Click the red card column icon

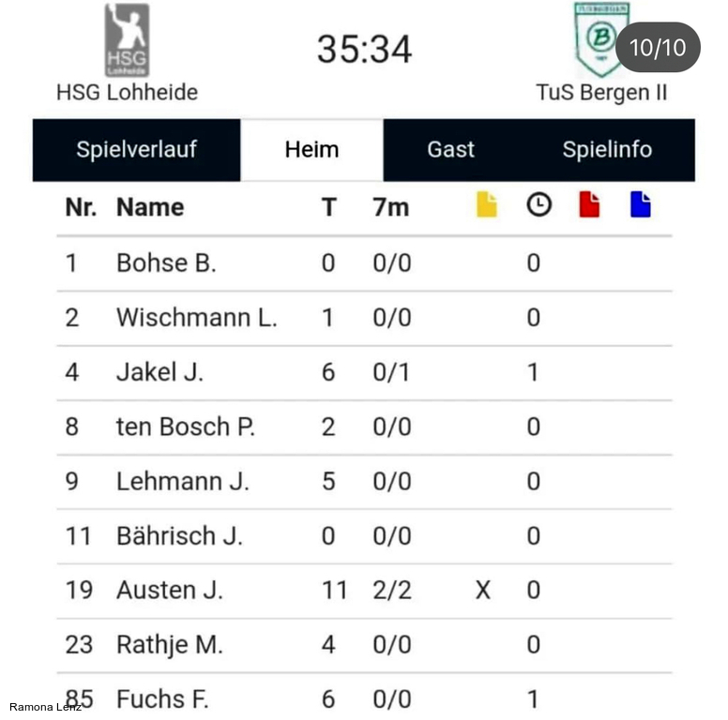coord(589,204)
